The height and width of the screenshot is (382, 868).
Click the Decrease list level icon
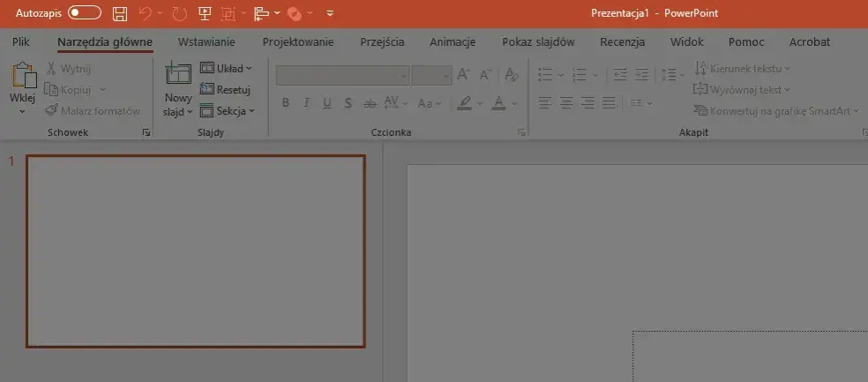click(x=620, y=75)
